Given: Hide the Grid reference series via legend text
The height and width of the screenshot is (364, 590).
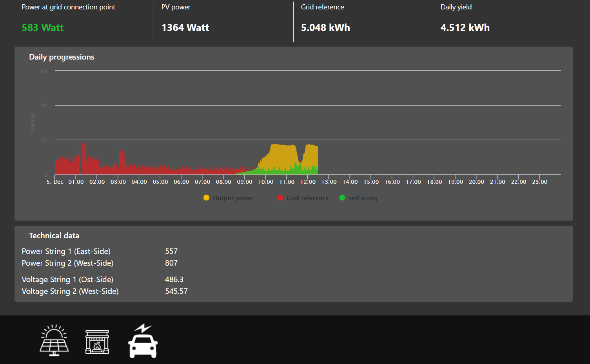Looking at the screenshot, I should [x=307, y=198].
